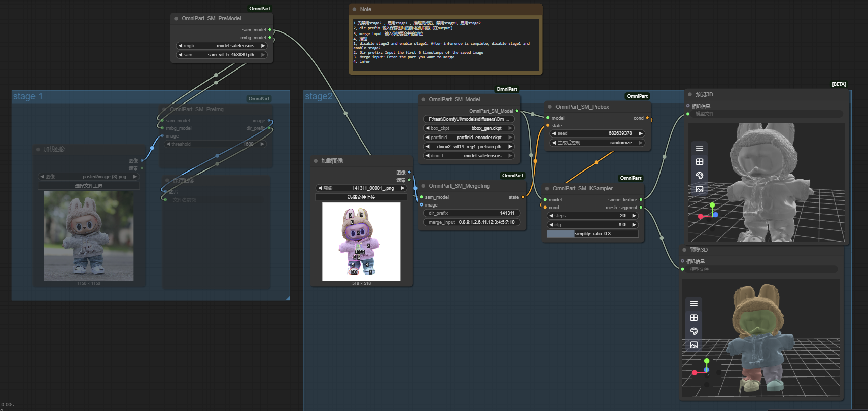This screenshot has width=868, height=411.
Task: Toggle grid icon in upper 3D preview
Action: [x=699, y=162]
